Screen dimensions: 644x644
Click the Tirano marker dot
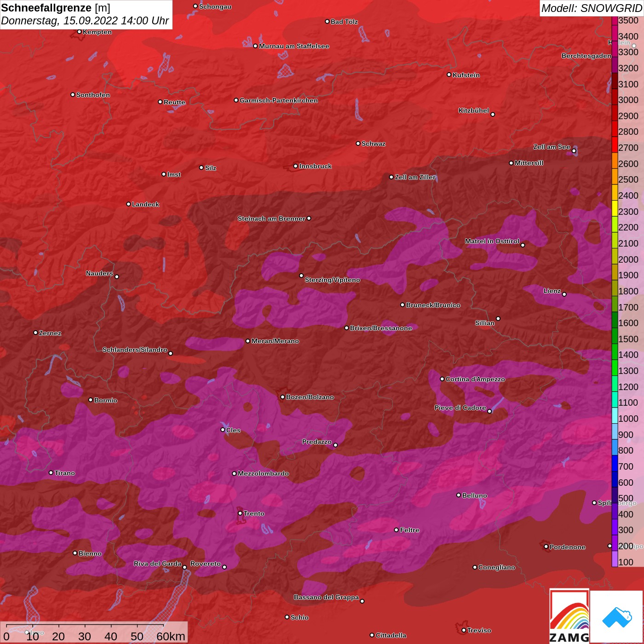51,472
